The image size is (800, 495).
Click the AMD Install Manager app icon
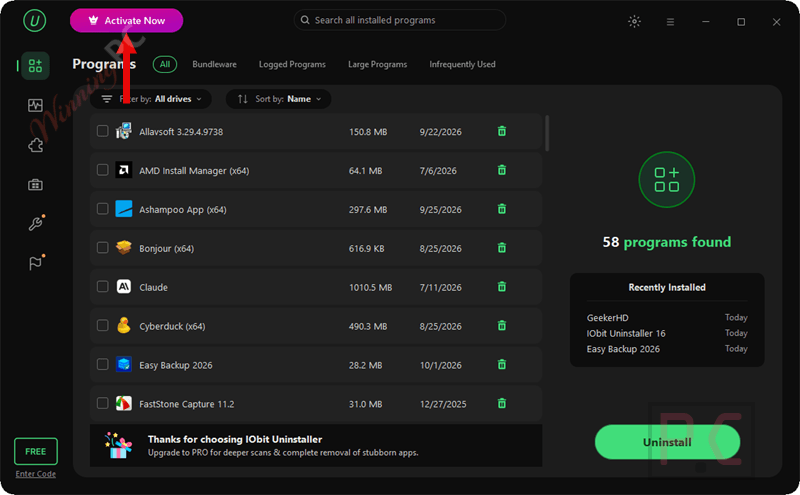pyautogui.click(x=123, y=170)
